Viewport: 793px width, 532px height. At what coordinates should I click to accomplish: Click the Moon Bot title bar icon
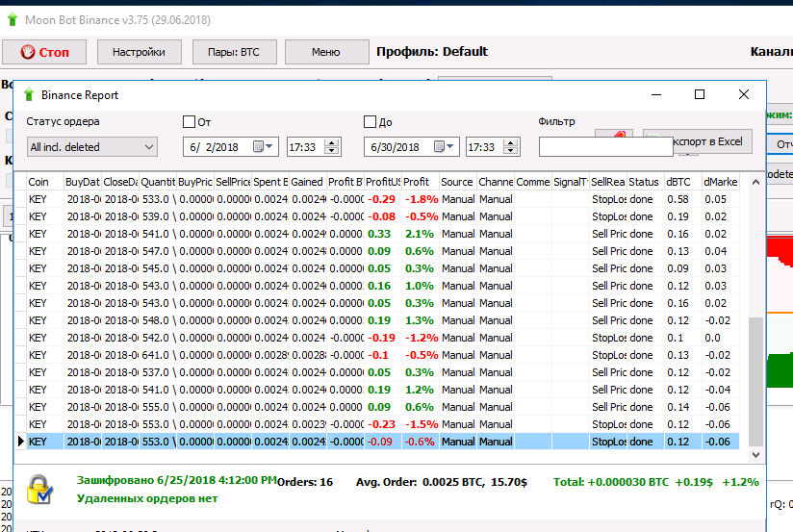point(13,19)
